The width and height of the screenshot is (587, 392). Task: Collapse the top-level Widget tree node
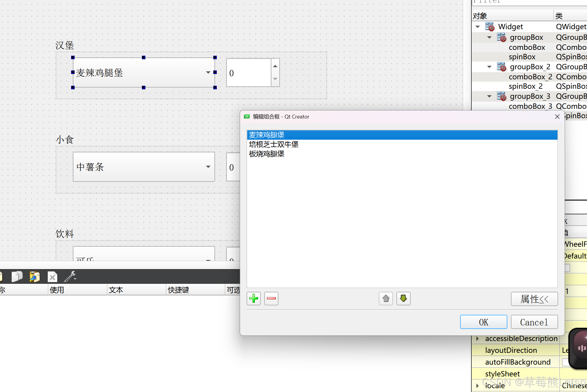click(x=478, y=27)
